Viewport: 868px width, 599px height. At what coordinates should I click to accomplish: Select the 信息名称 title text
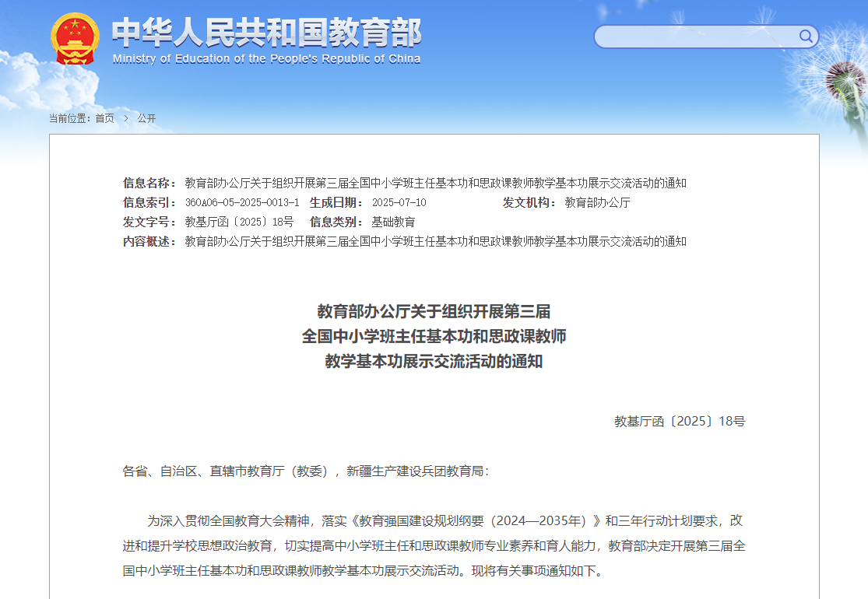point(435,184)
